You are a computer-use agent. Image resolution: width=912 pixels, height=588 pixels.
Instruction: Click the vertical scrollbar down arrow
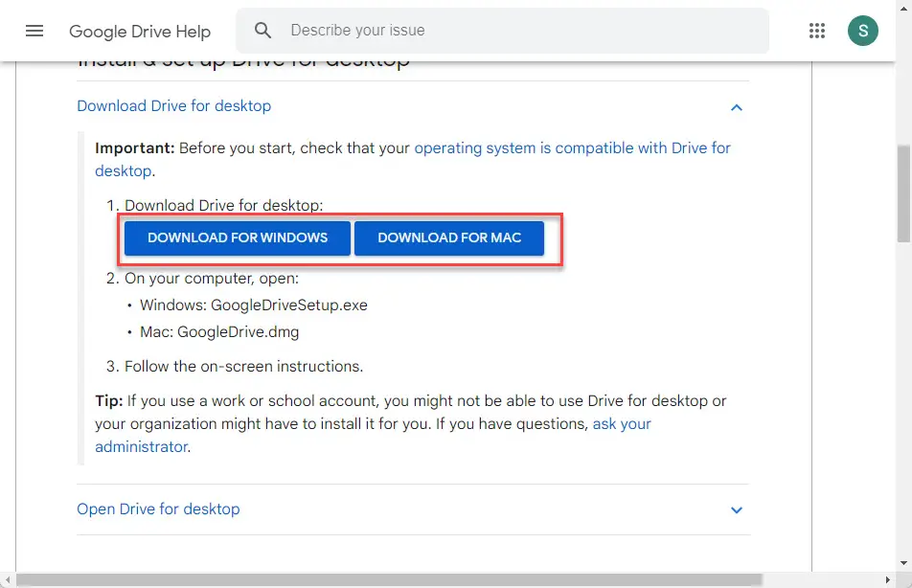[904, 562]
